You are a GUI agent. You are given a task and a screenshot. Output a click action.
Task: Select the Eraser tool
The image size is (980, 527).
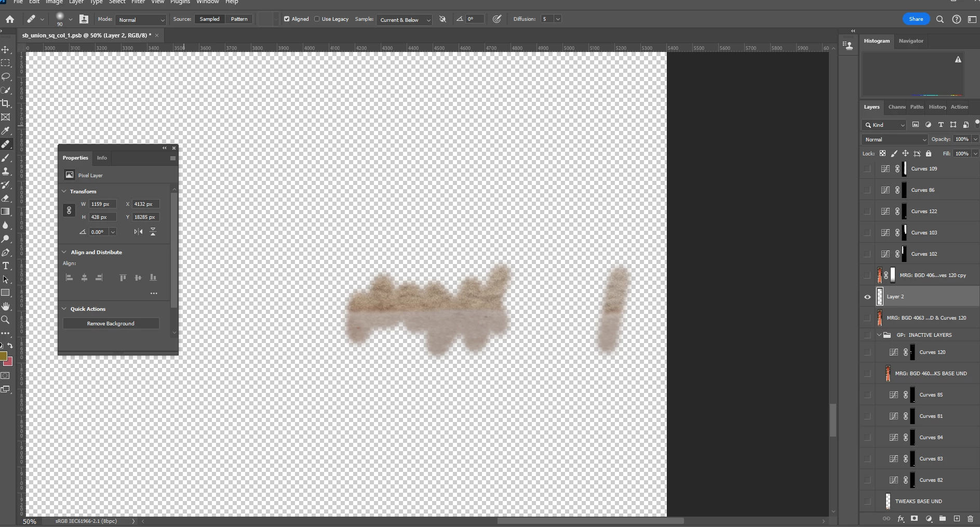tap(6, 198)
